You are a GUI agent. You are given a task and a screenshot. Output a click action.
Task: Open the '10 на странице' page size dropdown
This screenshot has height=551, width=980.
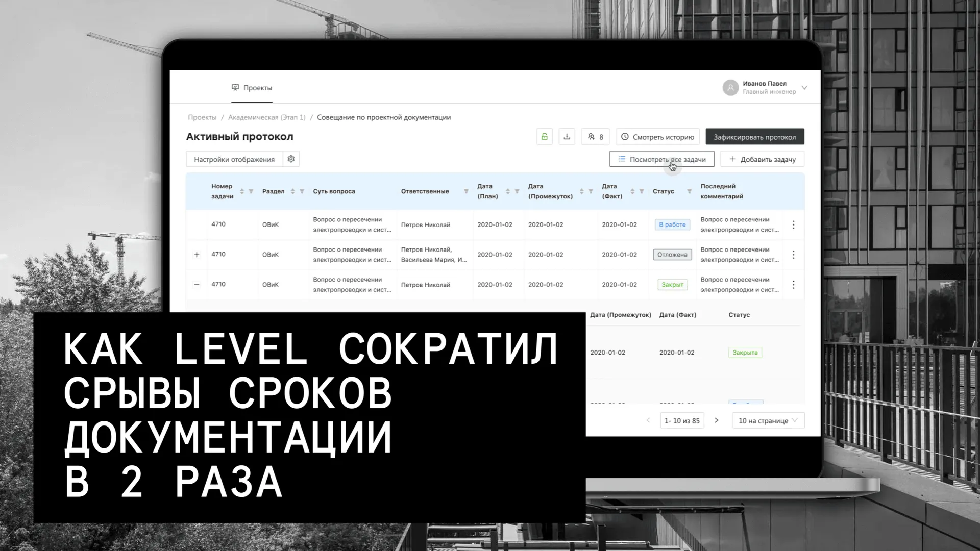click(x=768, y=420)
